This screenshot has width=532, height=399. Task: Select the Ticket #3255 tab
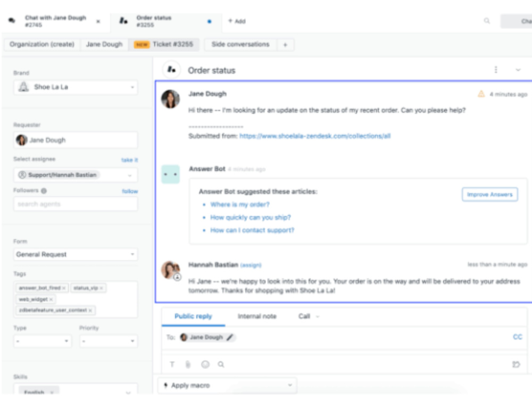pos(163,45)
